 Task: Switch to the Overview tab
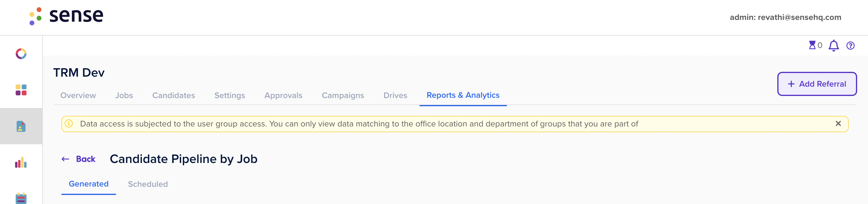(x=78, y=95)
